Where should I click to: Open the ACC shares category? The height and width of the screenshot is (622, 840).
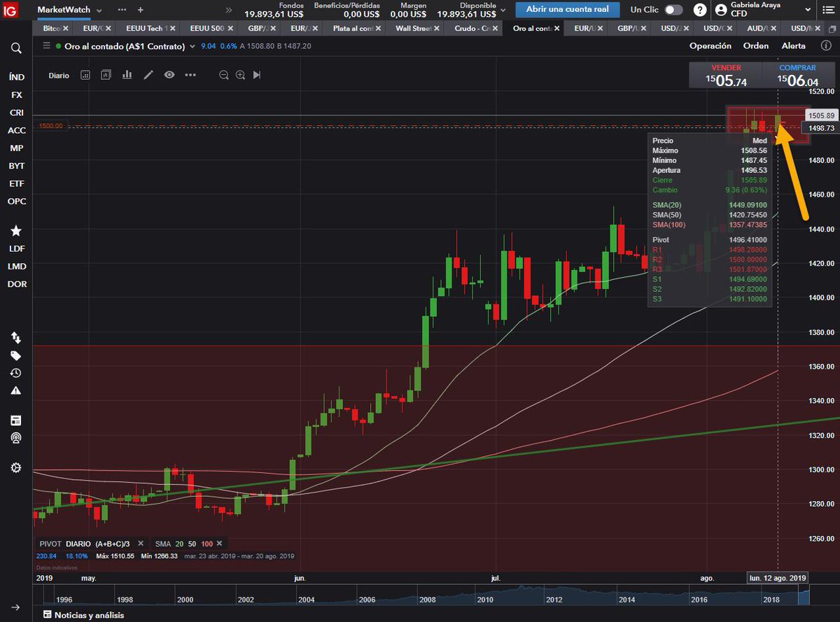click(16, 130)
